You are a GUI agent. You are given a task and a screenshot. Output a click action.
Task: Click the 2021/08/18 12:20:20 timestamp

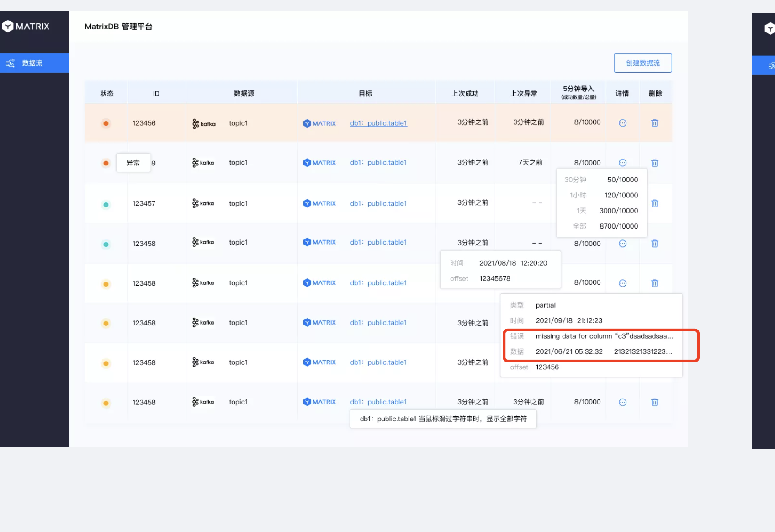513,263
